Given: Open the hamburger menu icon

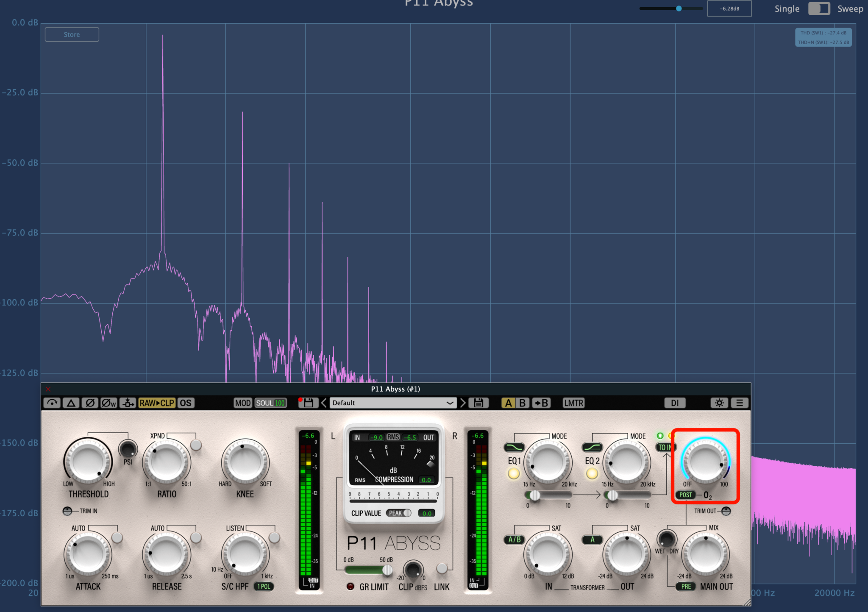Looking at the screenshot, I should (740, 403).
